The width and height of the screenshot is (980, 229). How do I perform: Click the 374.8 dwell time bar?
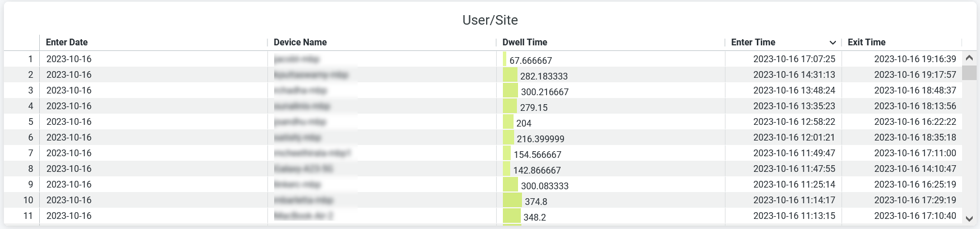click(x=512, y=200)
